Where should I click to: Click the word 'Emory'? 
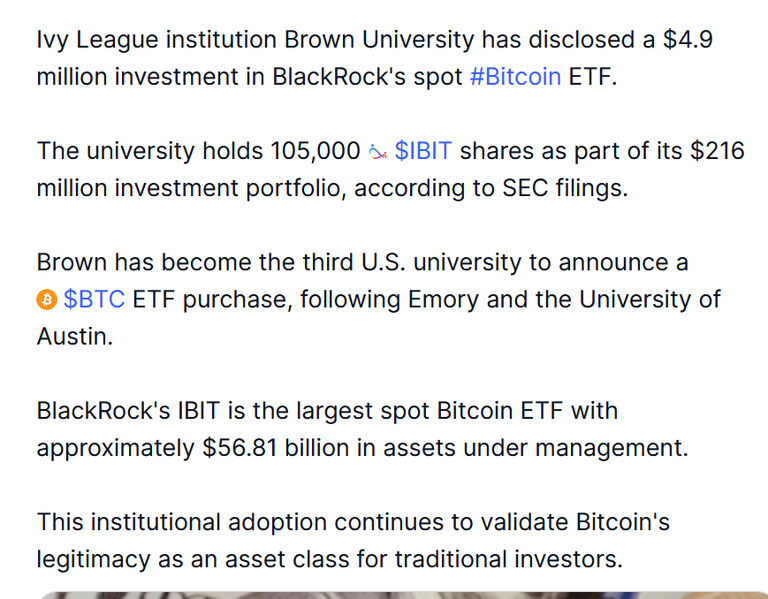[x=443, y=299]
